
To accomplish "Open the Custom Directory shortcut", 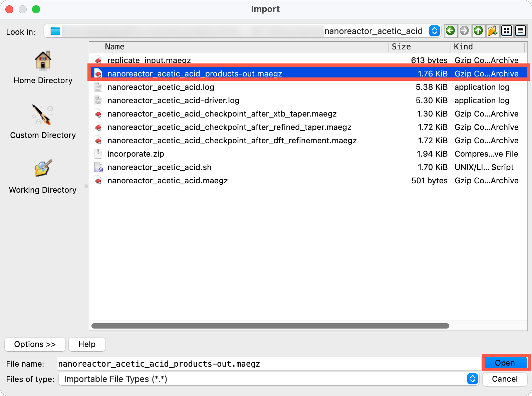I will coord(43,122).
